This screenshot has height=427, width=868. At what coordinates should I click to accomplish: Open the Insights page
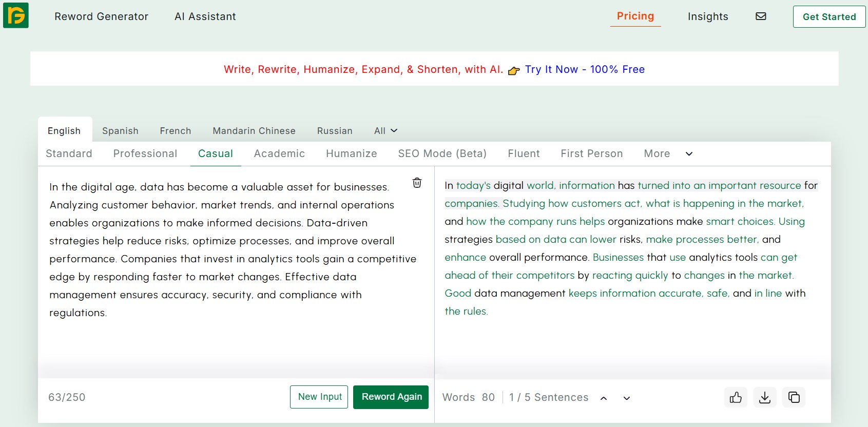pyautogui.click(x=708, y=16)
